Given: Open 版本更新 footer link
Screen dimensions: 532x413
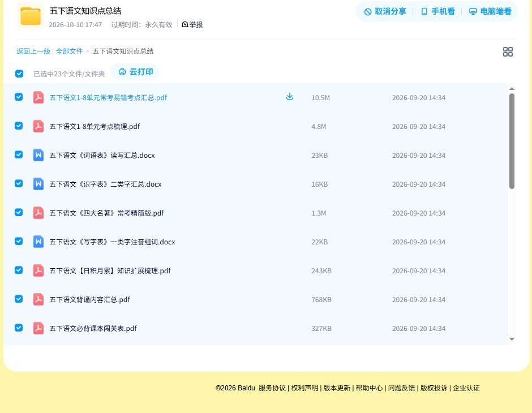Looking at the screenshot, I should point(337,388).
